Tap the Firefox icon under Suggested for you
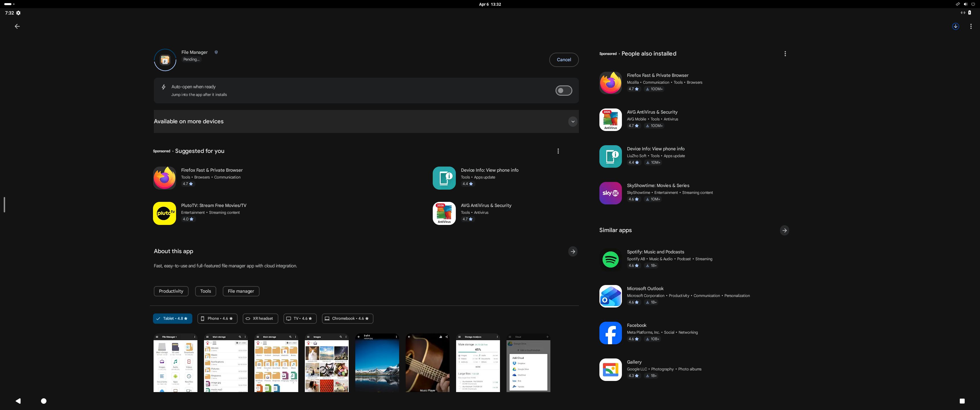 pos(164,178)
